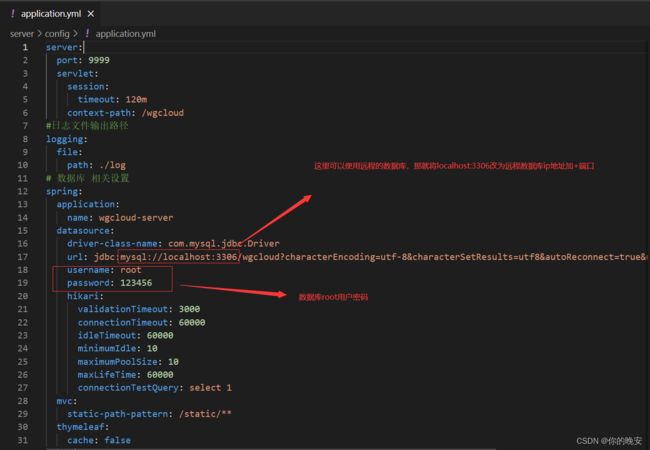Click the maximumPoolSize key
Screen dimensions: 650x450
point(120,362)
